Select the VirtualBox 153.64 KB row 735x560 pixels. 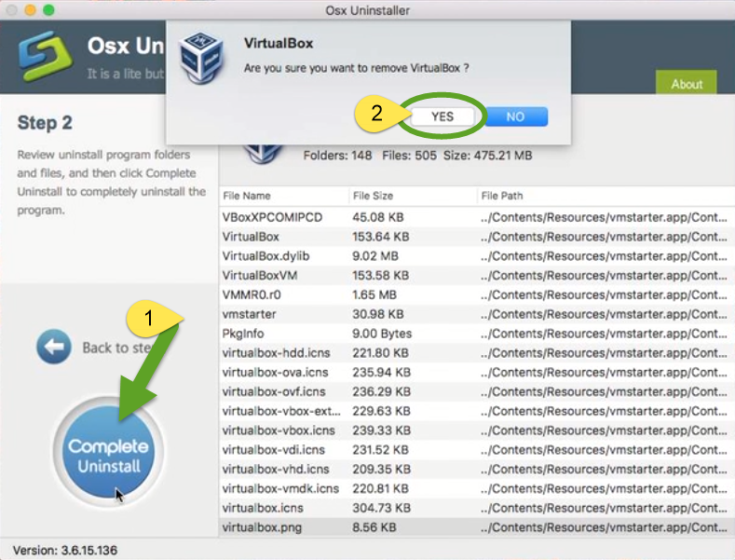click(477, 237)
